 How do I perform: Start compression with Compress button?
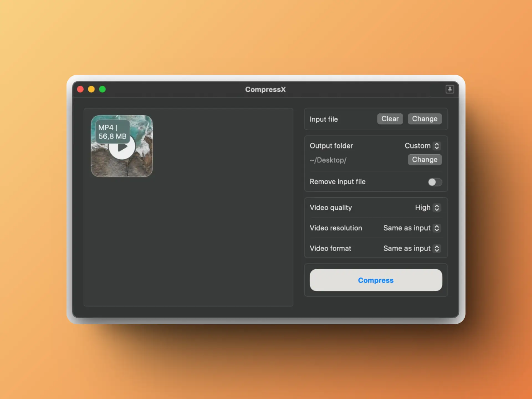(376, 280)
